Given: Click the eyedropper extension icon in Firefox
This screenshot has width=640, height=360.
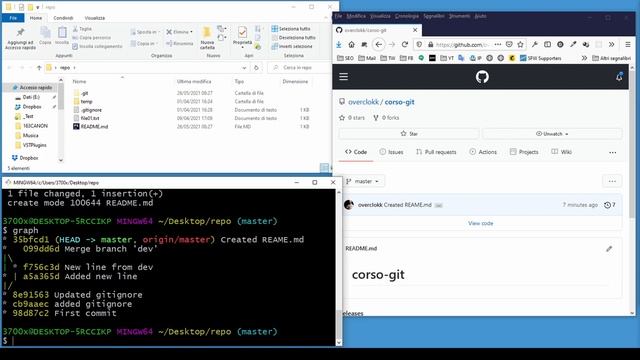Looking at the screenshot, I should click(573, 44).
